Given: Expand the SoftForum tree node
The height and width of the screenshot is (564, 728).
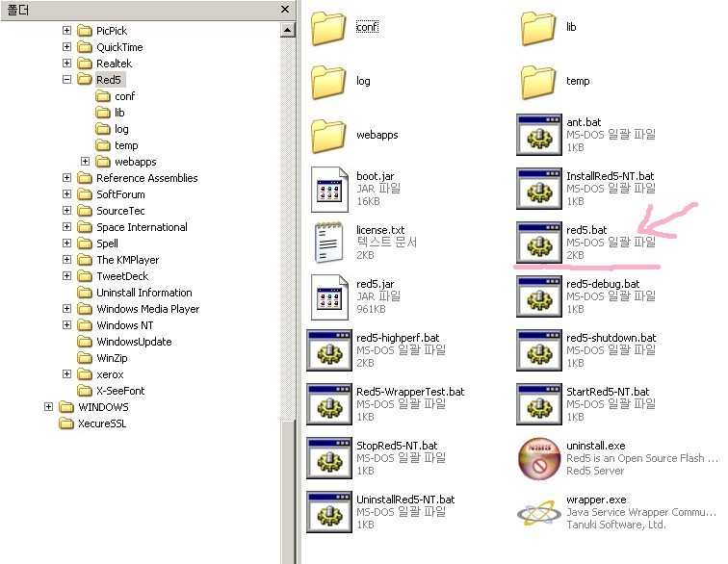Looking at the screenshot, I should click(66, 194).
